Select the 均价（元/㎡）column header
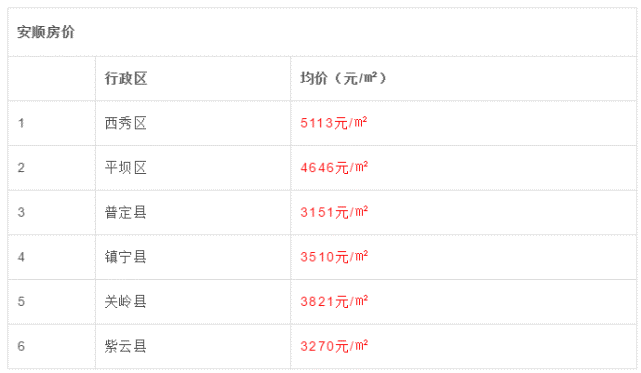The image size is (641, 373). click(343, 78)
